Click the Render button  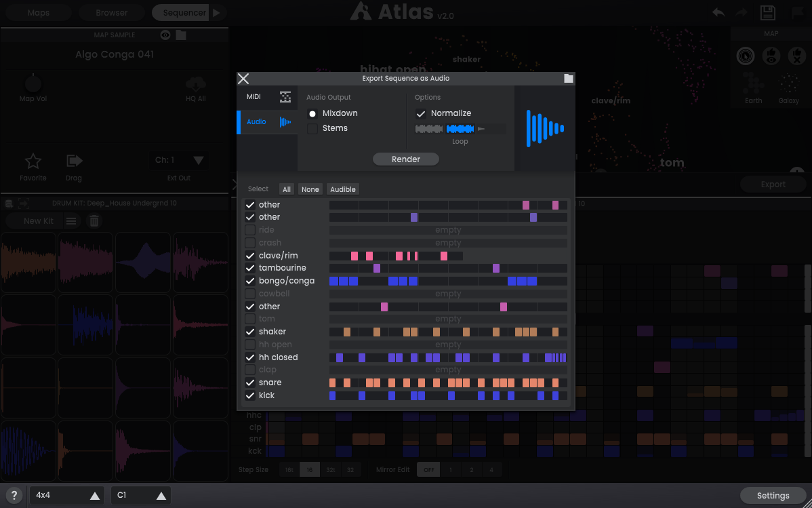click(405, 159)
